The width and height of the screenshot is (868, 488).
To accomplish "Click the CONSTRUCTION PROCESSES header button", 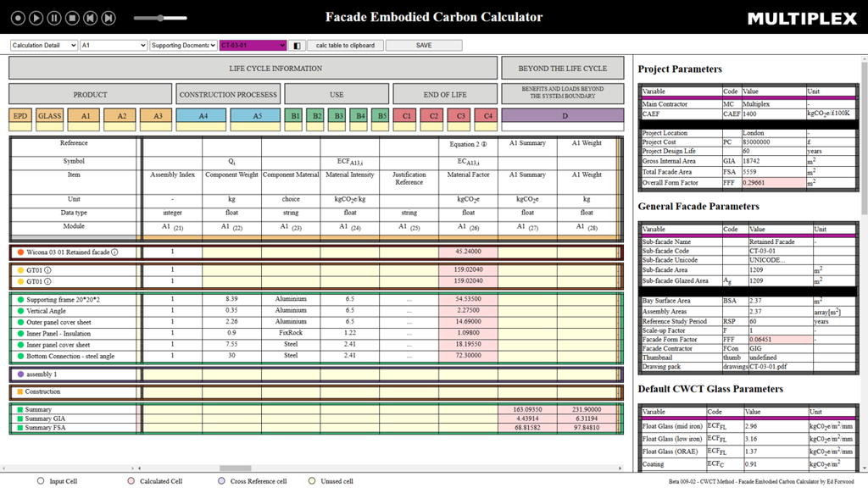I will point(228,94).
